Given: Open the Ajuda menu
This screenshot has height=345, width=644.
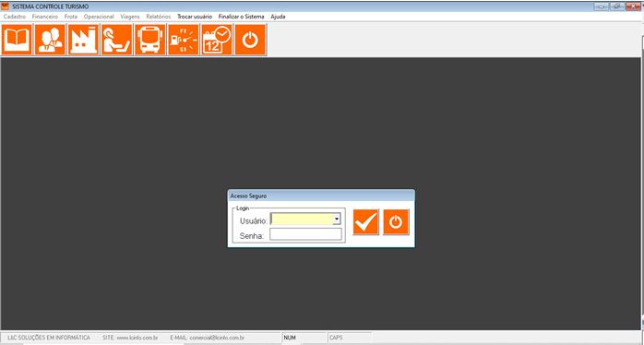Looking at the screenshot, I should (x=278, y=17).
